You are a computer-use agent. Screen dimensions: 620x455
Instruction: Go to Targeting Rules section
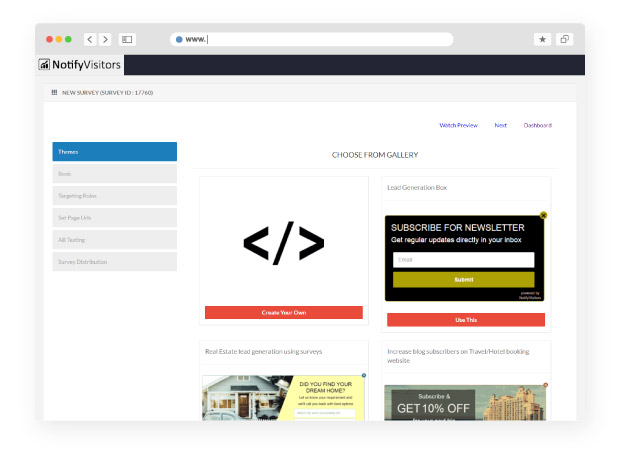pyautogui.click(x=115, y=196)
